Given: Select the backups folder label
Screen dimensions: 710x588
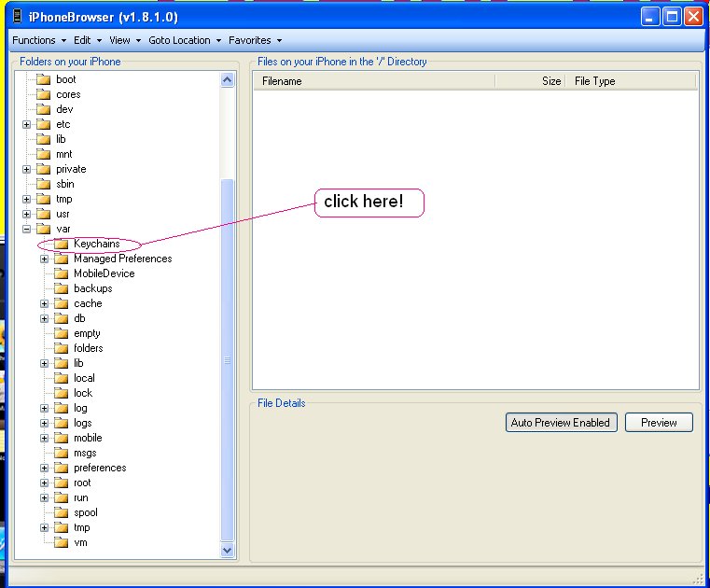Looking at the screenshot, I should tap(92, 288).
